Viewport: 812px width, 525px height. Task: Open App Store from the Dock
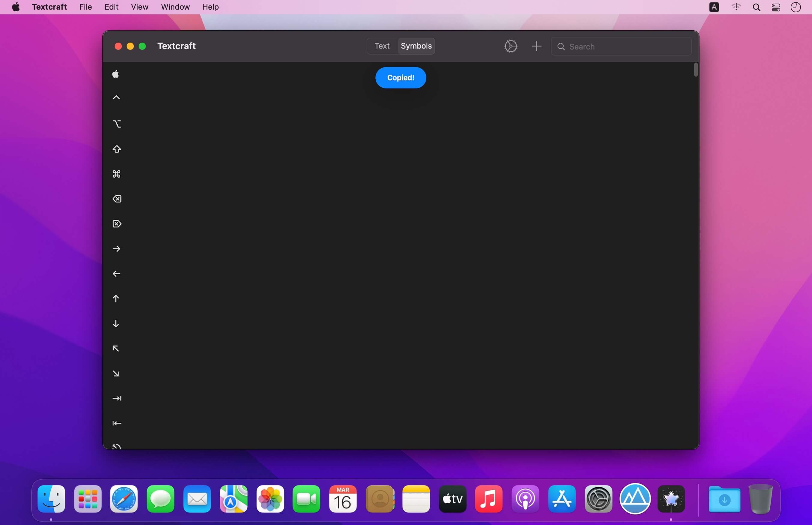click(562, 499)
